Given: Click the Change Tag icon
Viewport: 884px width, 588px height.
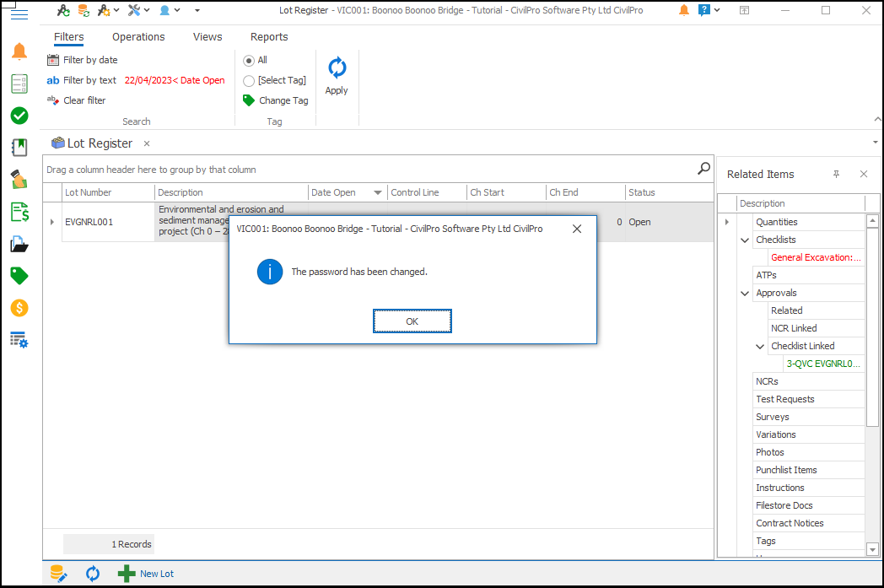Looking at the screenshot, I should coord(249,100).
